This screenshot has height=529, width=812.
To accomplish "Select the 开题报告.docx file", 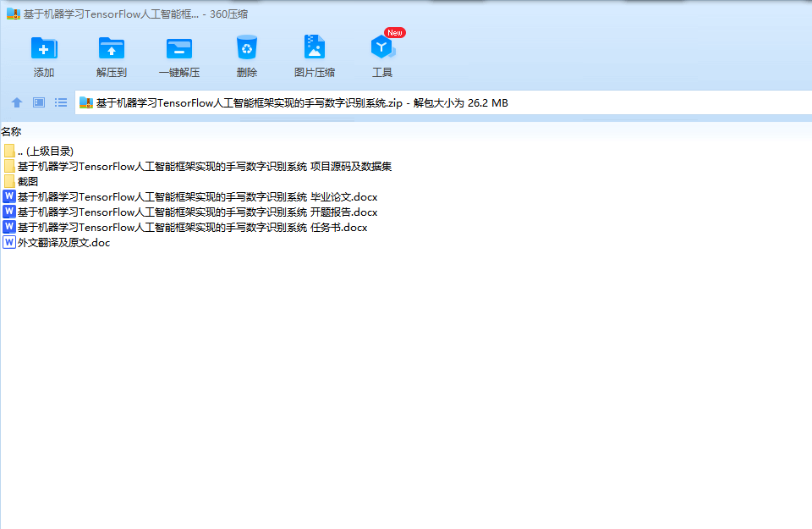I will (190, 212).
